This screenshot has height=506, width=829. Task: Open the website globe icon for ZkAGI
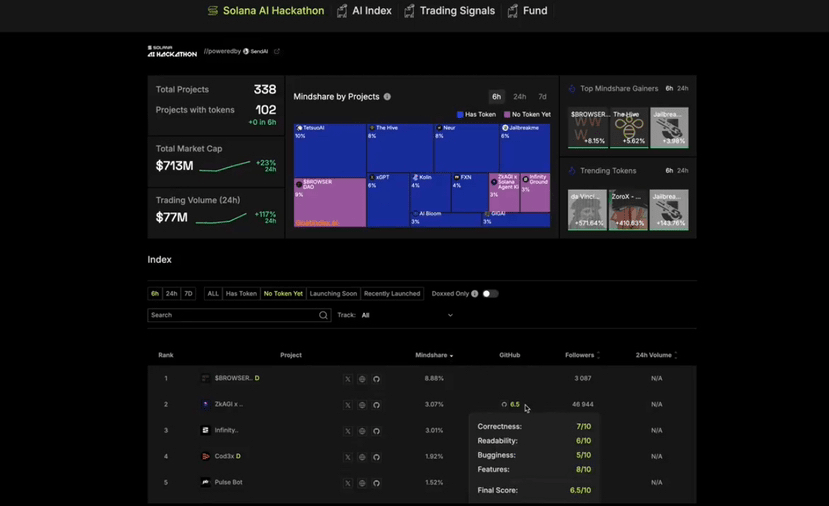[x=362, y=405]
